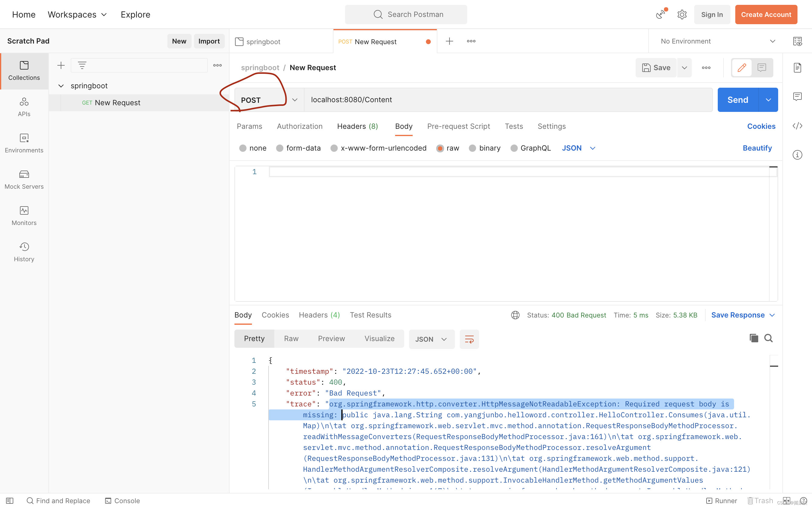Open the Save options dropdown arrow
Viewport: 812px width, 508px height.
coord(684,67)
